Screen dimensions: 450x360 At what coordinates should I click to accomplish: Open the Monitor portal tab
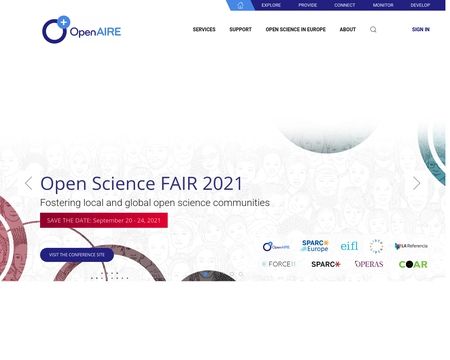pyautogui.click(x=383, y=5)
